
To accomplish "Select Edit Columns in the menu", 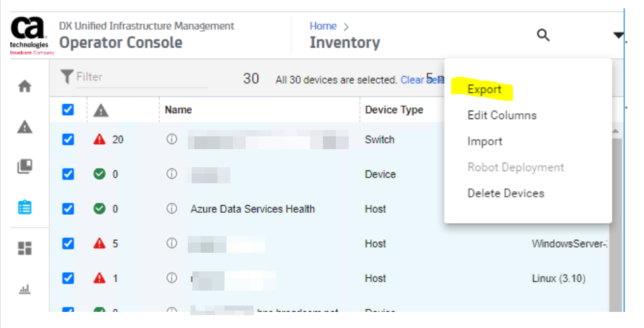I will 501,116.
